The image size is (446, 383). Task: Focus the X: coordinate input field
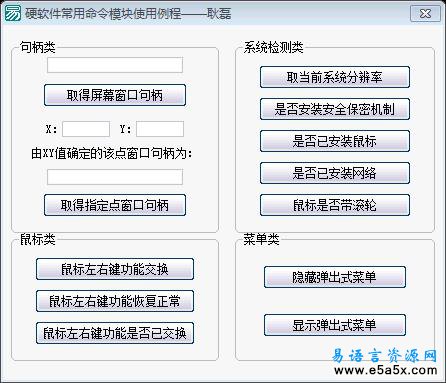pos(86,129)
